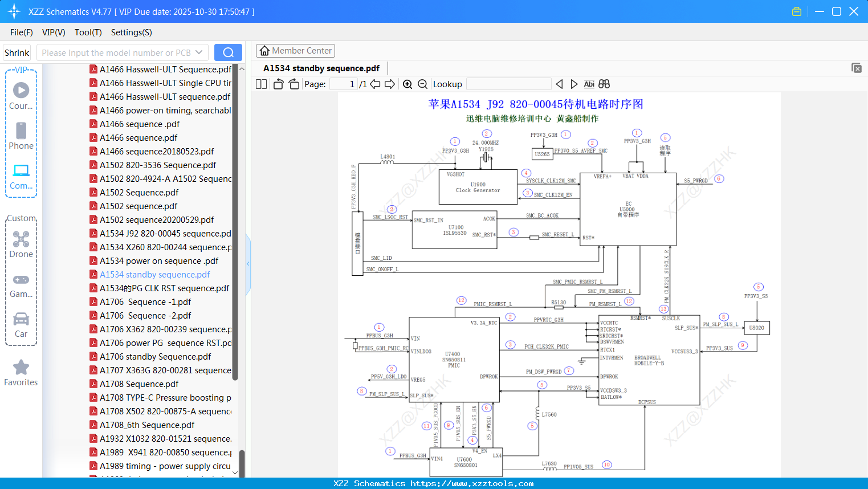Click the Lookup text field
The width and height of the screenshot is (868, 489).
tap(508, 84)
